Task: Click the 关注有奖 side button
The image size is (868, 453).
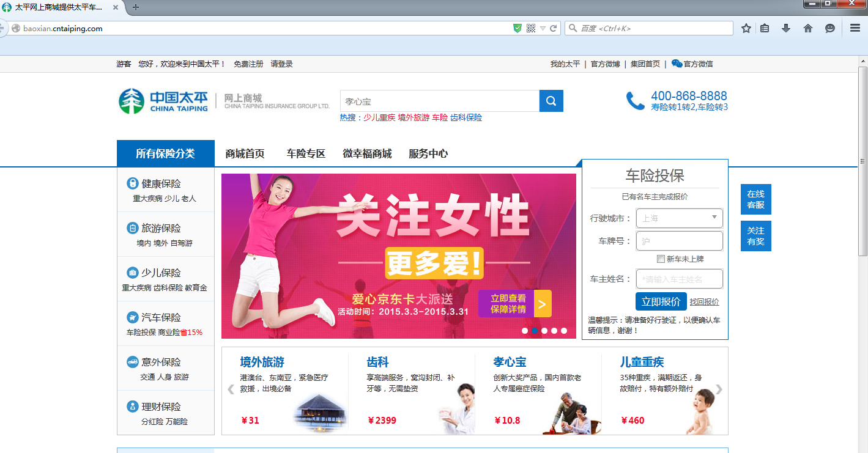Action: point(755,236)
